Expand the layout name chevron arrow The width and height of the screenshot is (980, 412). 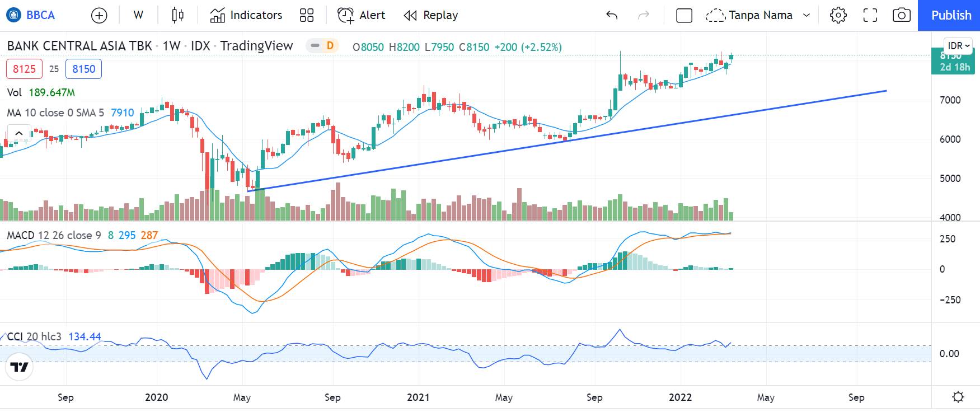(806, 15)
